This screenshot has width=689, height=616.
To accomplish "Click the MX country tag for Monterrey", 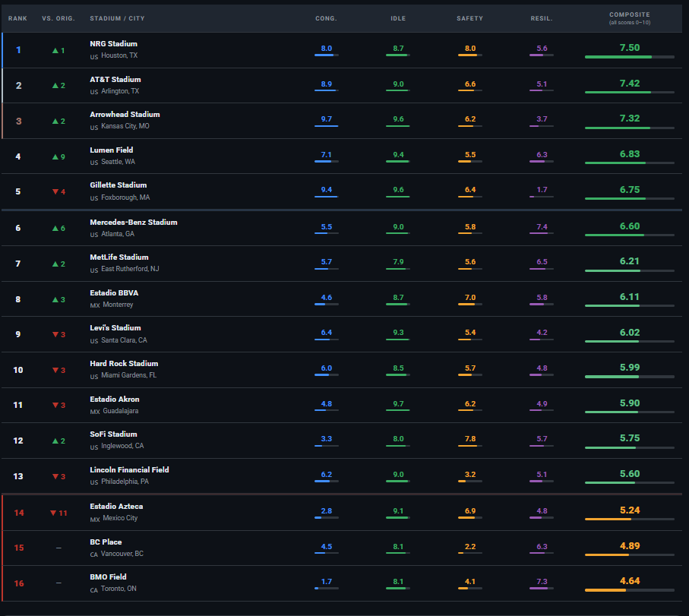I will pyautogui.click(x=95, y=305).
